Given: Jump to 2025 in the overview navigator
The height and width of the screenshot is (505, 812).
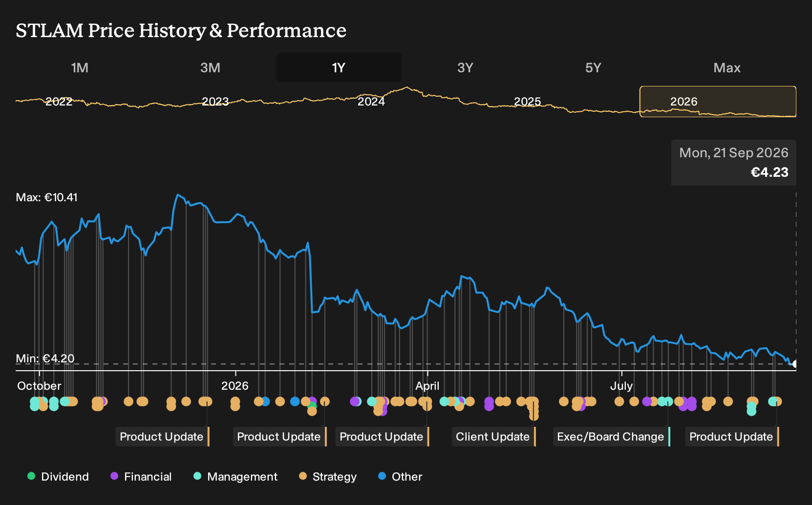Looking at the screenshot, I should click(x=528, y=102).
